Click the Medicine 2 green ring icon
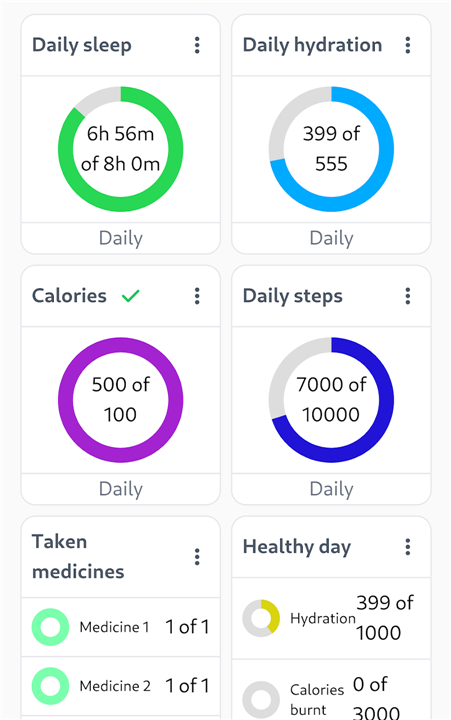The height and width of the screenshot is (720, 451). click(51, 686)
